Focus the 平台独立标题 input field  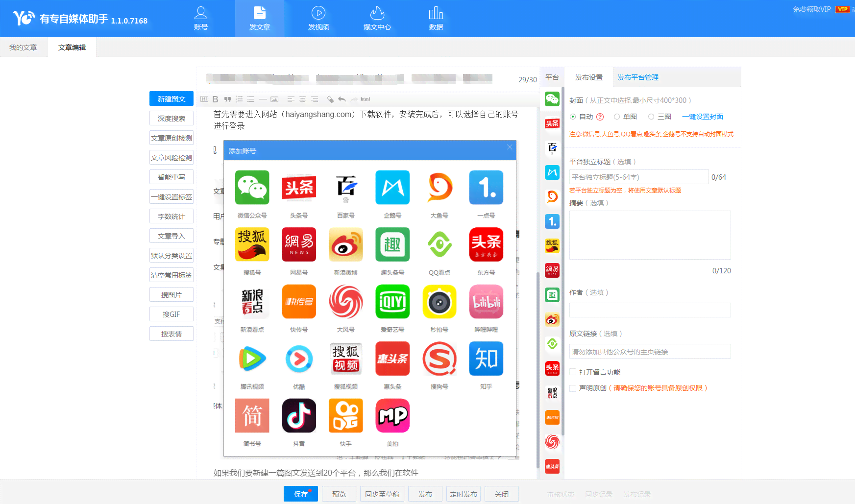[639, 177]
